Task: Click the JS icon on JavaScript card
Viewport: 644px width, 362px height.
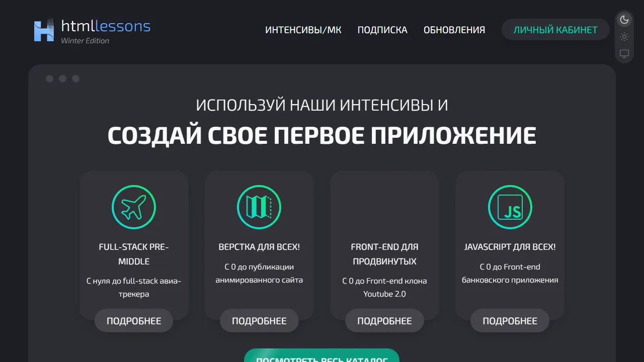Action: pyautogui.click(x=510, y=207)
